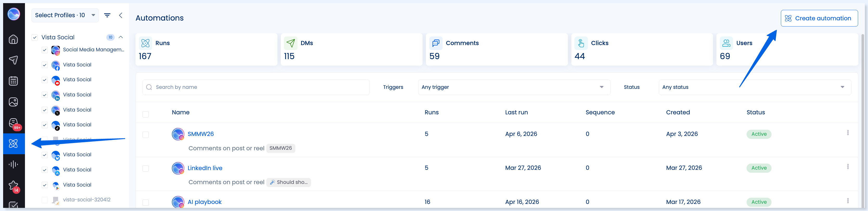Click the Create automation button
This screenshot has height=211, width=868.
(819, 18)
